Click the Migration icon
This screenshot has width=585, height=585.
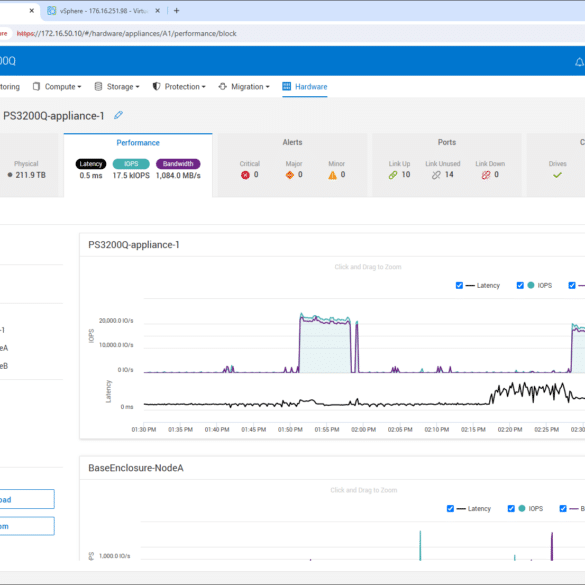click(222, 87)
